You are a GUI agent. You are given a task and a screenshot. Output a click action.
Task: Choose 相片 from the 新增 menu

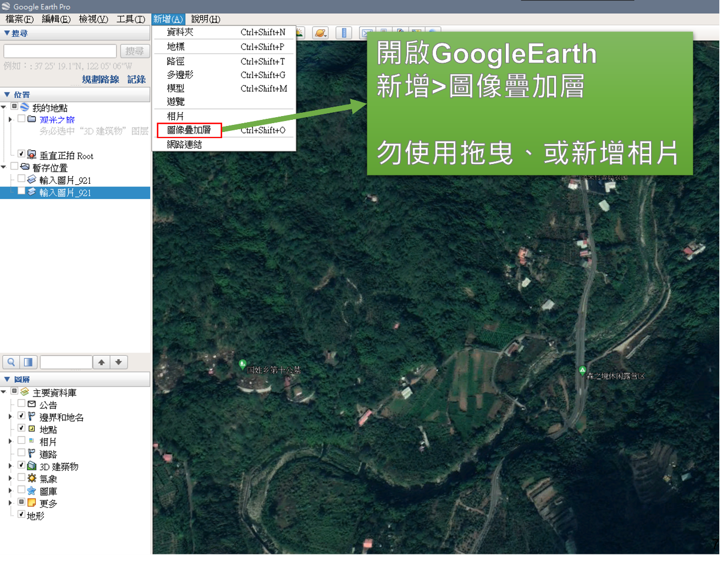(224, 116)
